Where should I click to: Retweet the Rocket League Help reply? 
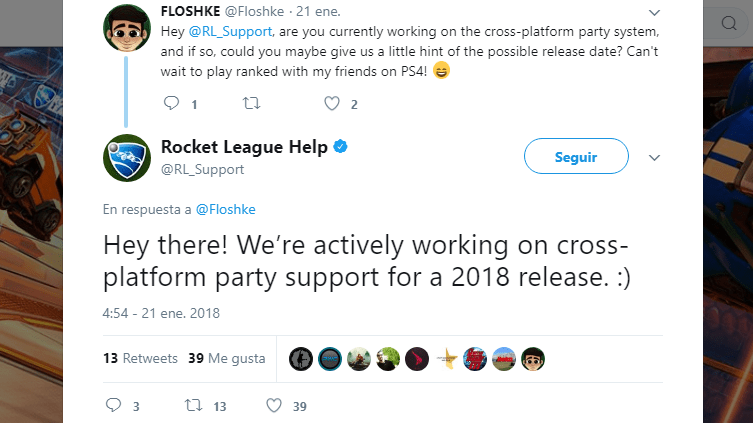(195, 405)
